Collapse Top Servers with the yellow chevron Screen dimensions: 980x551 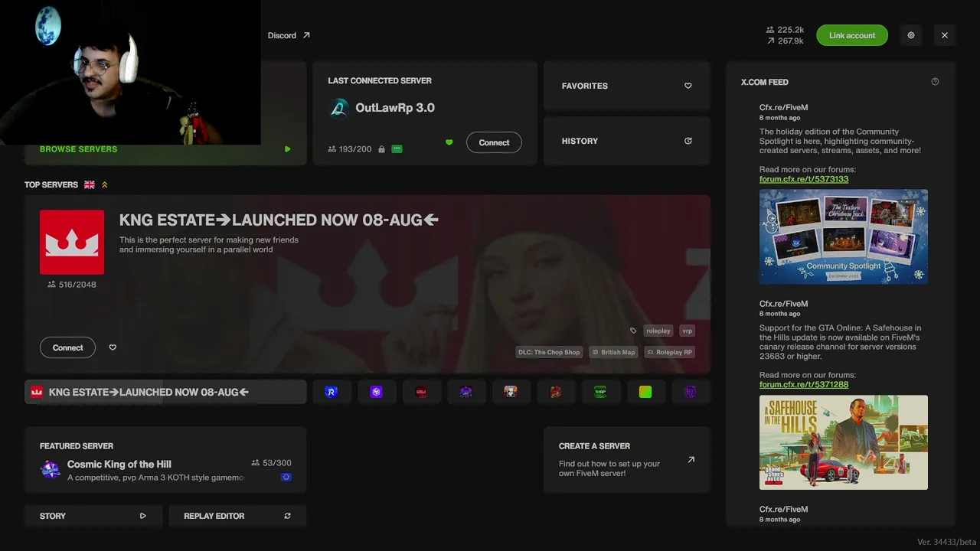pos(105,184)
